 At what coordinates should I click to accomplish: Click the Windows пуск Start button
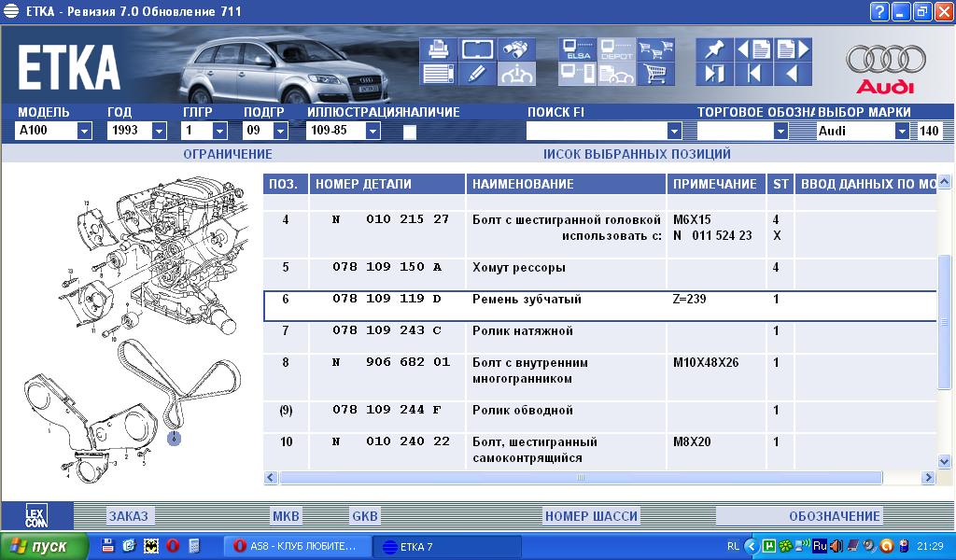[45, 546]
